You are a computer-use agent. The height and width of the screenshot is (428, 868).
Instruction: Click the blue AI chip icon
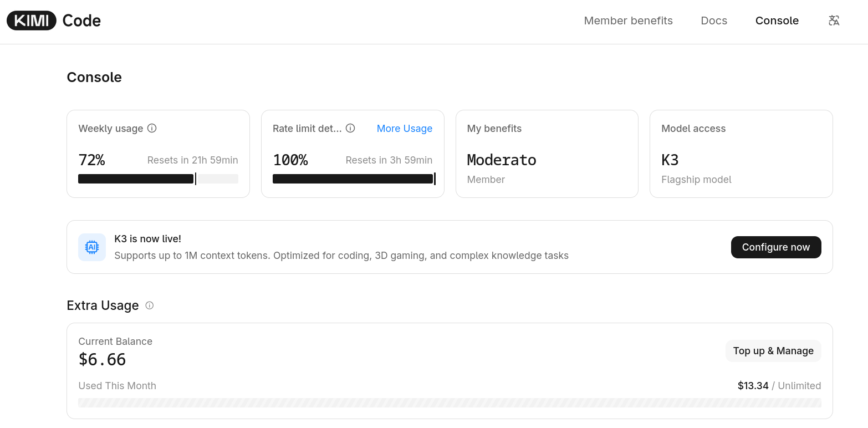point(92,247)
